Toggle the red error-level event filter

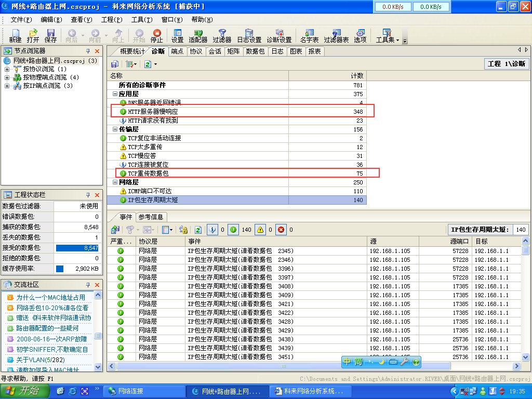pos(281,230)
